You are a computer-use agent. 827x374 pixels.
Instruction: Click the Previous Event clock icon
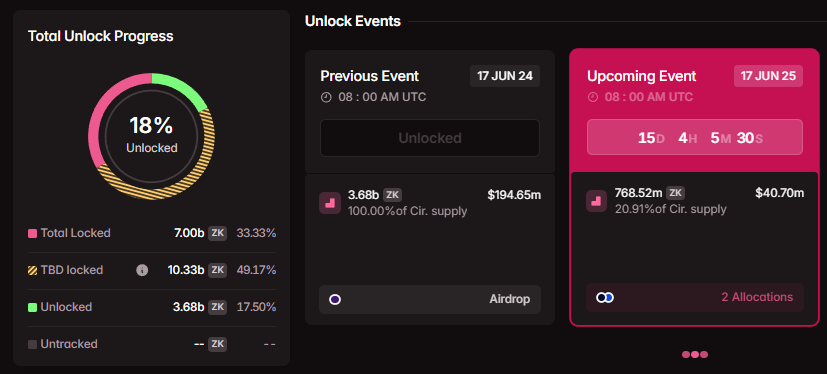(x=326, y=98)
